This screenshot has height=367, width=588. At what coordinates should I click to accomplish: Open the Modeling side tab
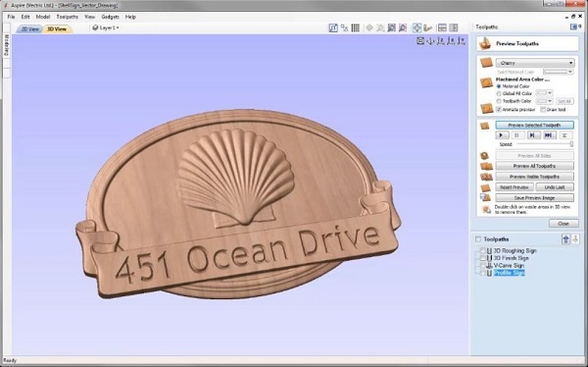click(x=7, y=46)
